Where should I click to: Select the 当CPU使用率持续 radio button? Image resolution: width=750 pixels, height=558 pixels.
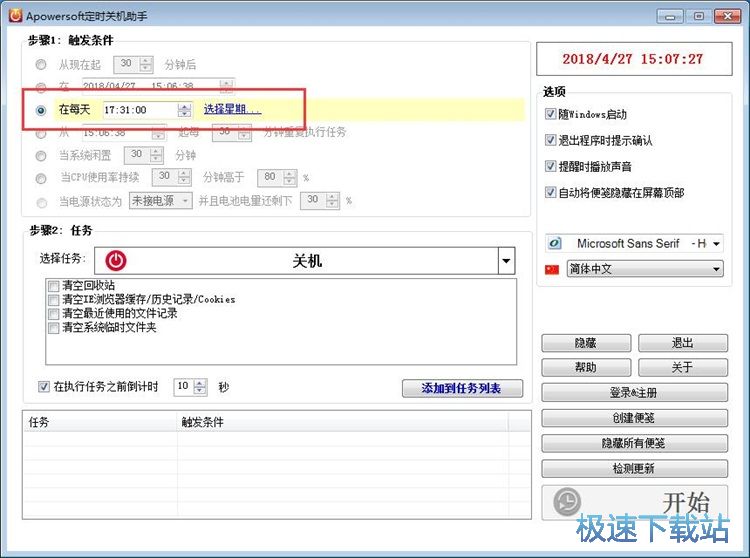tap(41, 178)
